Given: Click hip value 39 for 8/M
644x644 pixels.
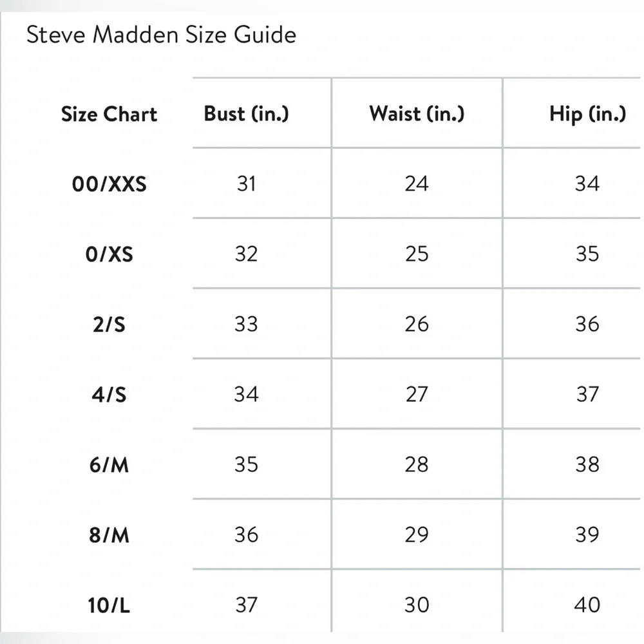Looking at the screenshot, I should 587,535.
